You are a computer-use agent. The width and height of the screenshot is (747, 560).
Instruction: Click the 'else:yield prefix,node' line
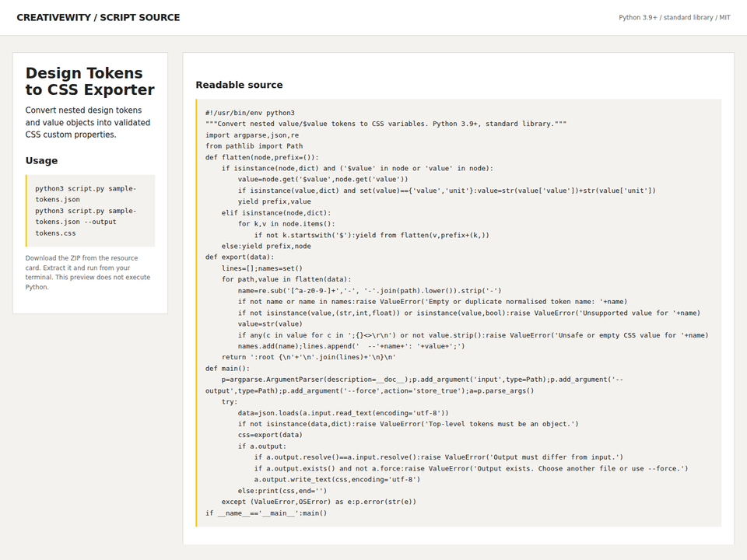click(x=266, y=247)
